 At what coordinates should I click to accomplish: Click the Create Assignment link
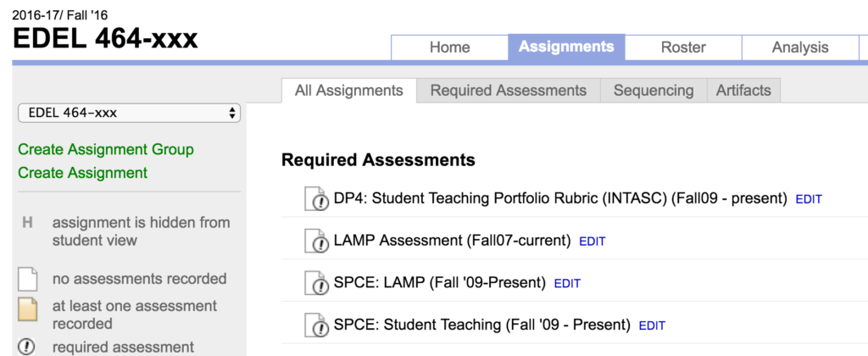(83, 173)
